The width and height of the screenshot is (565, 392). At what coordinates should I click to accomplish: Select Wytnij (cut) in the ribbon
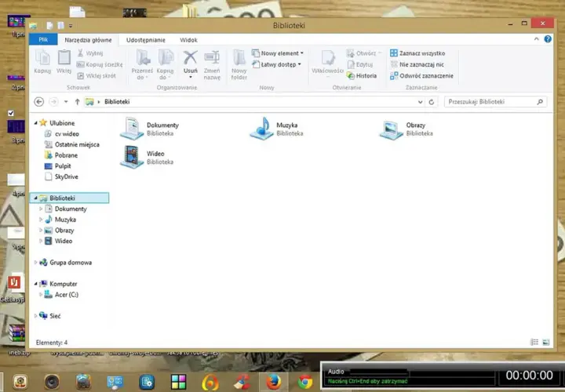pyautogui.click(x=90, y=53)
